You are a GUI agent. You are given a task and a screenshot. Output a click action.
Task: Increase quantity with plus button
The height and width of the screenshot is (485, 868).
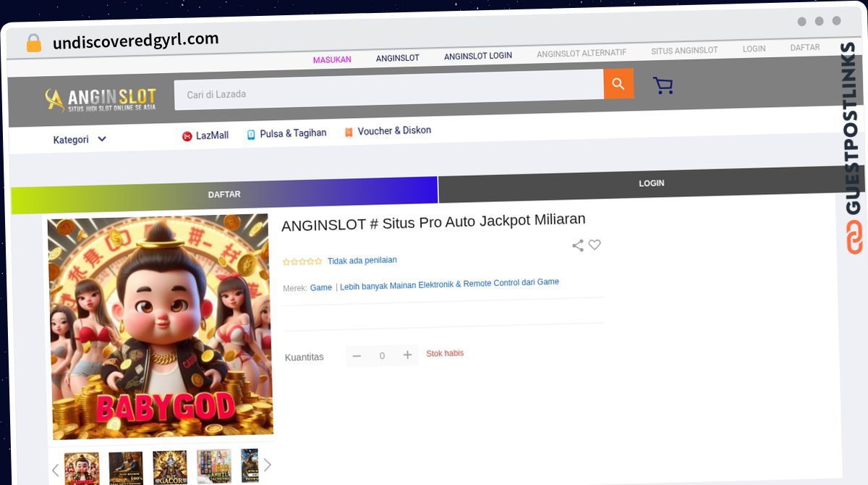[x=407, y=355]
